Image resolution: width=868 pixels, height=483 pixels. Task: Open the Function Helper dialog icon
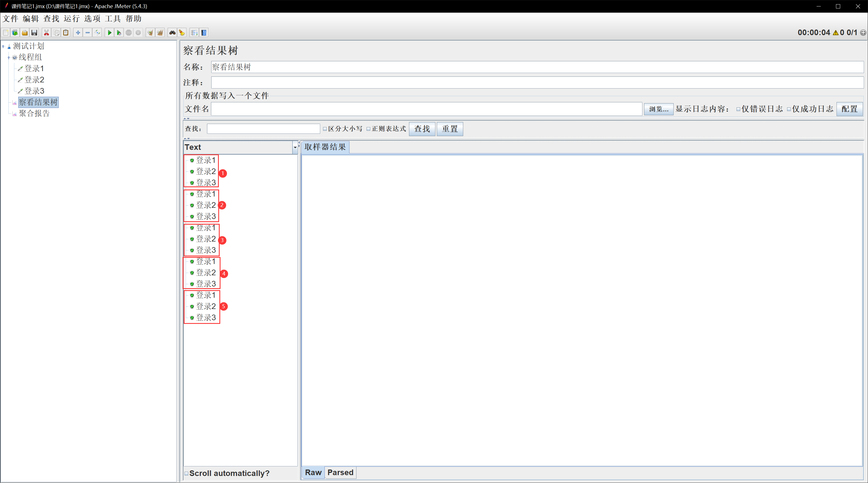tap(194, 33)
